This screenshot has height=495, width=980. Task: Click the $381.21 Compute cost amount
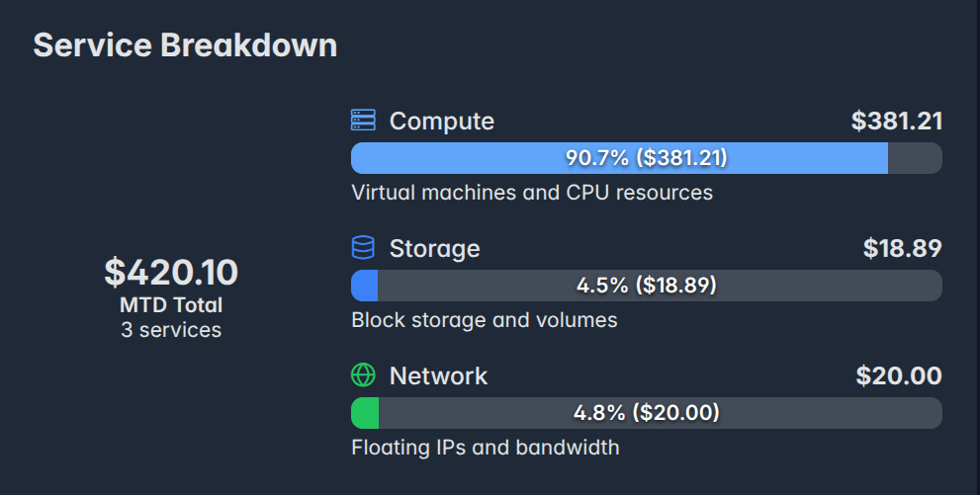coord(896,122)
